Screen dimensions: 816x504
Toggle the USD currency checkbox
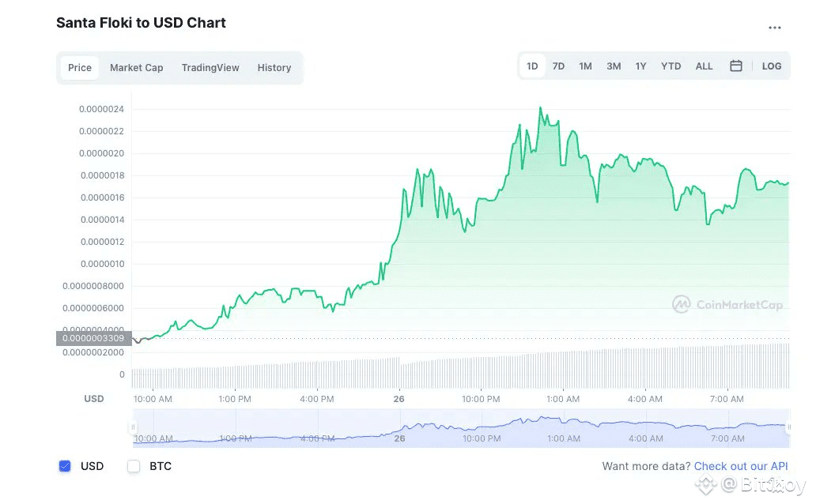tap(65, 466)
